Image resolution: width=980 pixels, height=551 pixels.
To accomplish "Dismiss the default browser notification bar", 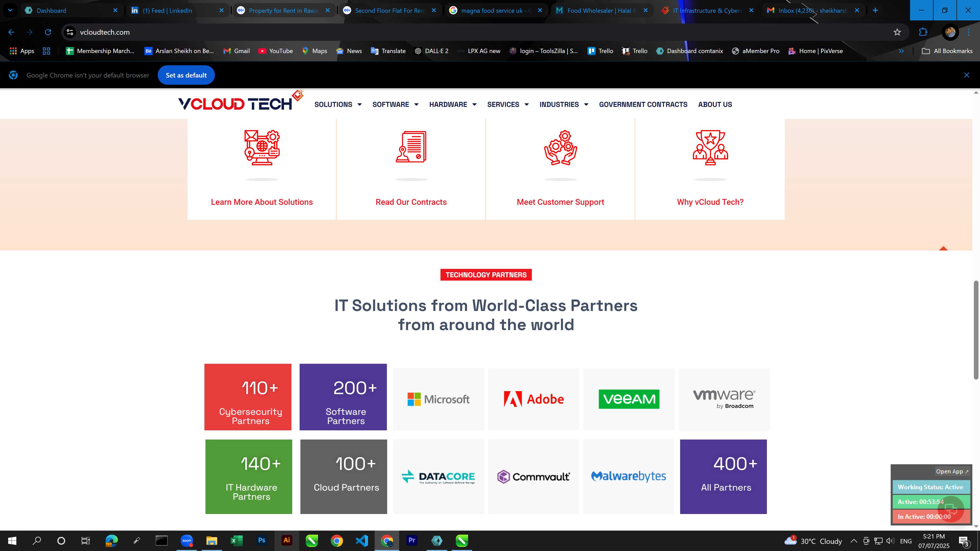I will (x=966, y=75).
